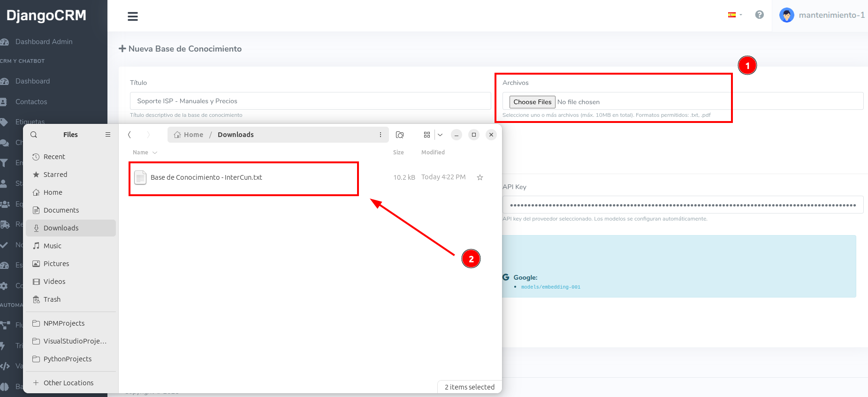
Task: Open the language flag dropdown
Action: click(x=734, y=15)
